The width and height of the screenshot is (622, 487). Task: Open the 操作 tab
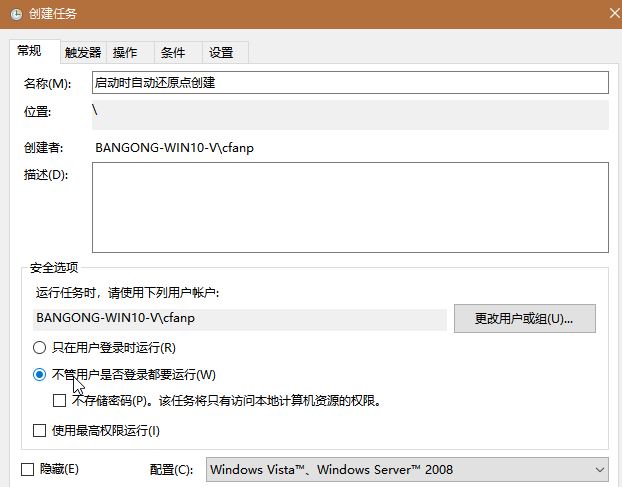tap(125, 53)
